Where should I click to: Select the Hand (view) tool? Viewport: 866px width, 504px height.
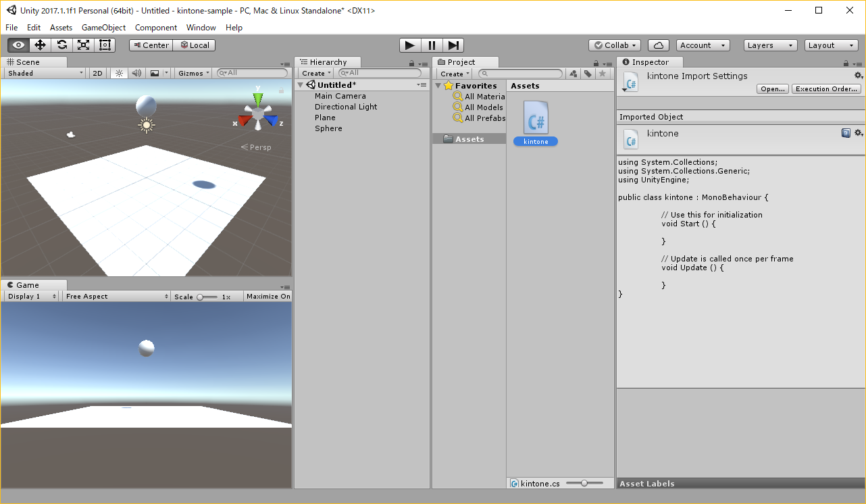click(x=18, y=45)
